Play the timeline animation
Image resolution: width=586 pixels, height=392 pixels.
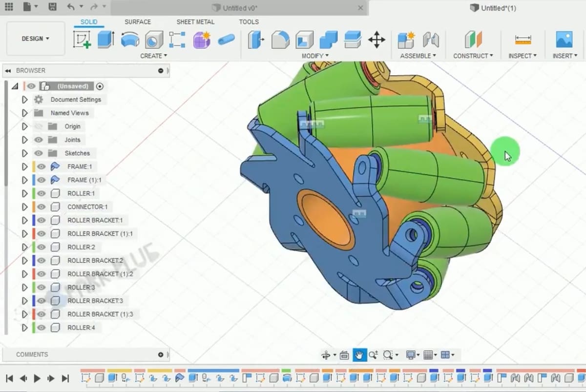[x=37, y=378]
